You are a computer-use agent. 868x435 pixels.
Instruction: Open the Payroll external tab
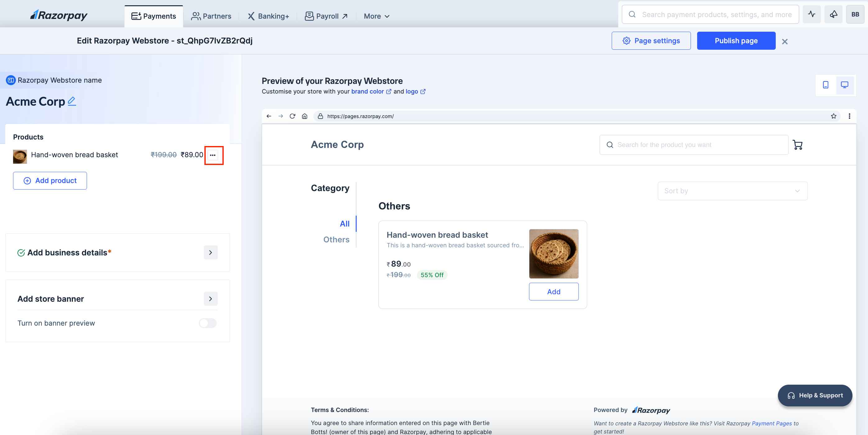tap(326, 16)
